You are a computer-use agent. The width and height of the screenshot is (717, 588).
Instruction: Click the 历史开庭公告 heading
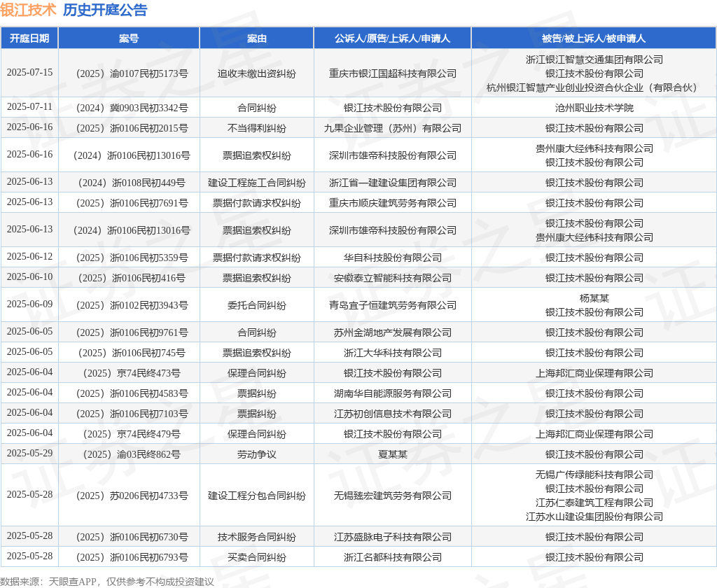click(105, 10)
